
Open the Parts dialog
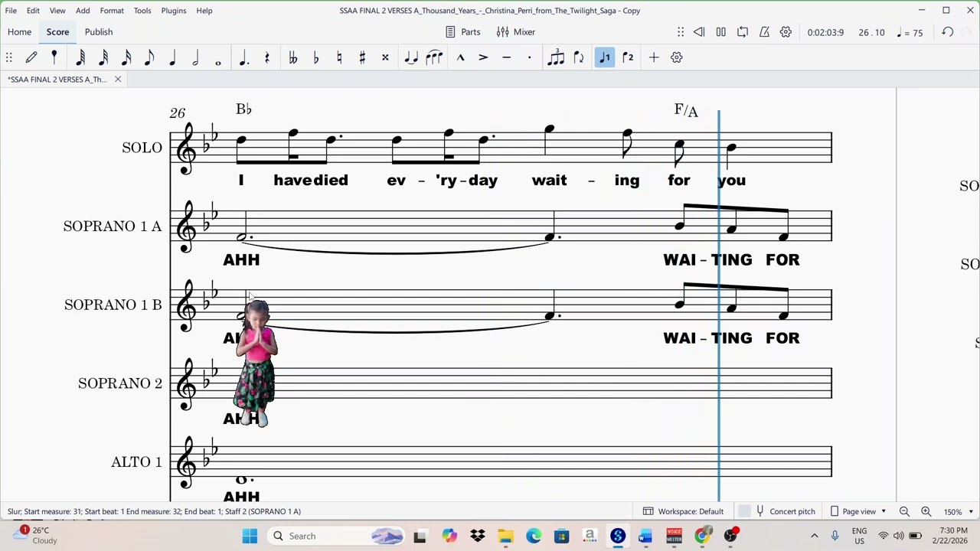click(463, 32)
